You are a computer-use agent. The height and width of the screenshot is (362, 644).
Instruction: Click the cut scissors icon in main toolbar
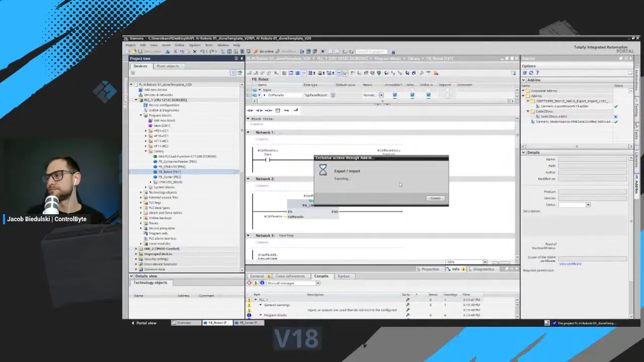pyautogui.click(x=175, y=51)
